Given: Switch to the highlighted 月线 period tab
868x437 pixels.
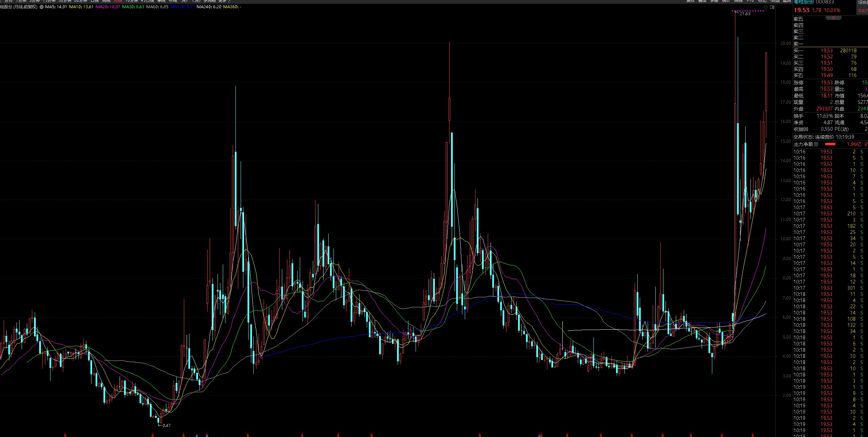Looking at the screenshot, I should pos(118,1).
